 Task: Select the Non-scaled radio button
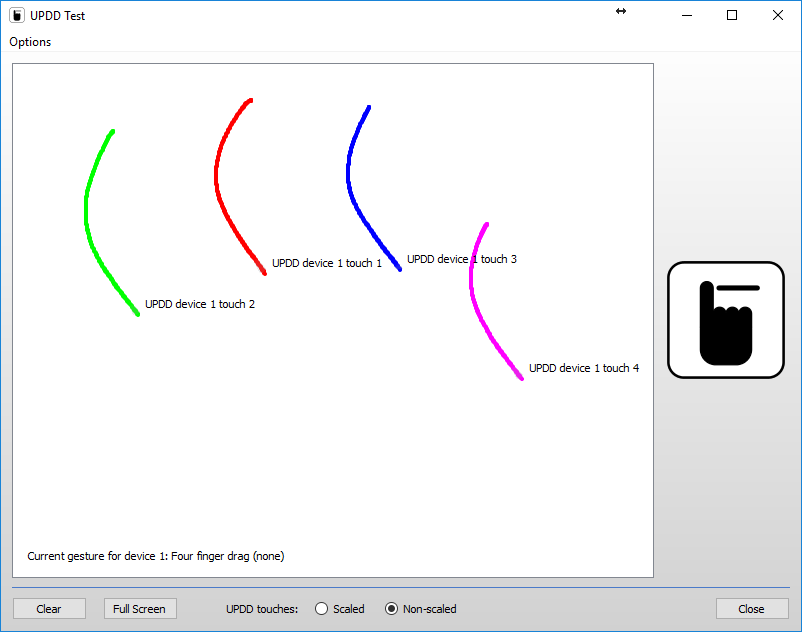tap(420, 608)
